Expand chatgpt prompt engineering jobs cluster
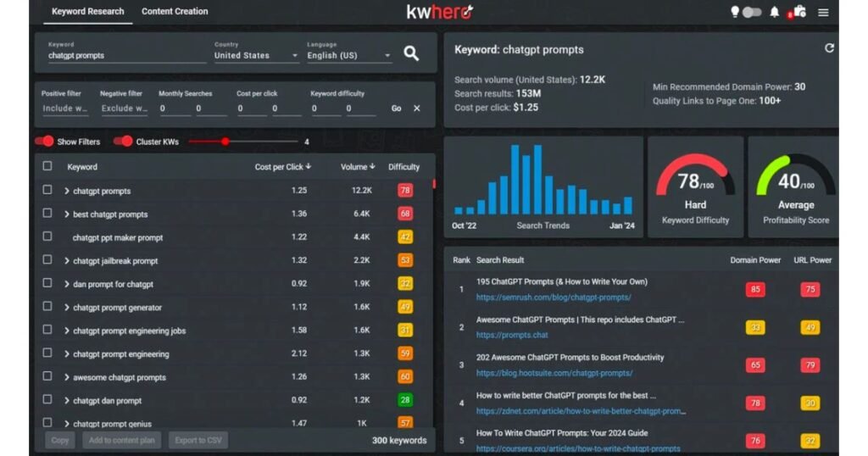868x456 pixels. coord(66,331)
